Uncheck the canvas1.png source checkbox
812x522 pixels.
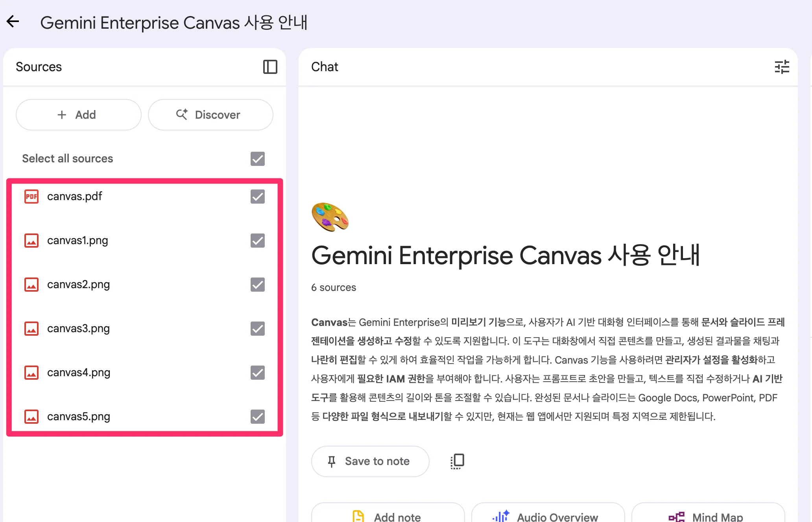click(x=258, y=241)
